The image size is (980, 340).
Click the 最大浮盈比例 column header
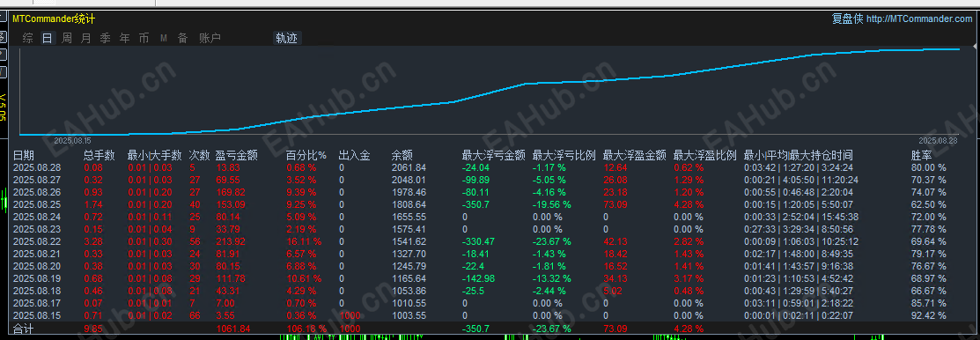pyautogui.click(x=705, y=155)
